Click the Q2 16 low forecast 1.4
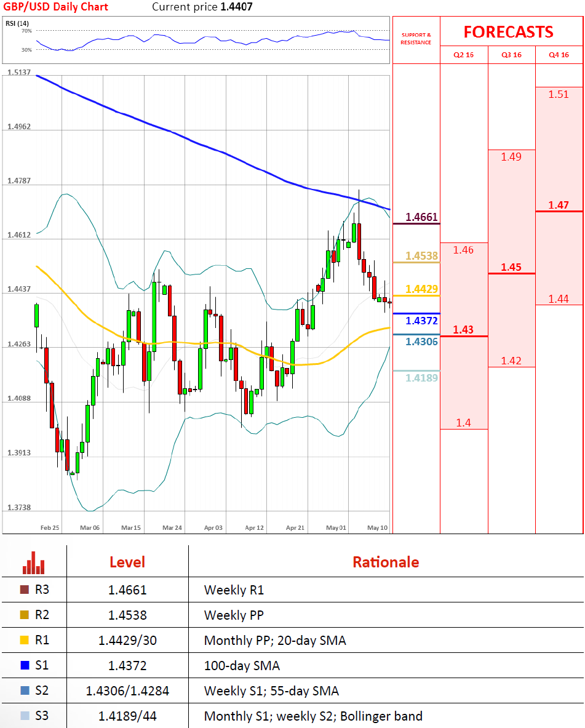The height and width of the screenshot is (728, 585). pyautogui.click(x=463, y=423)
